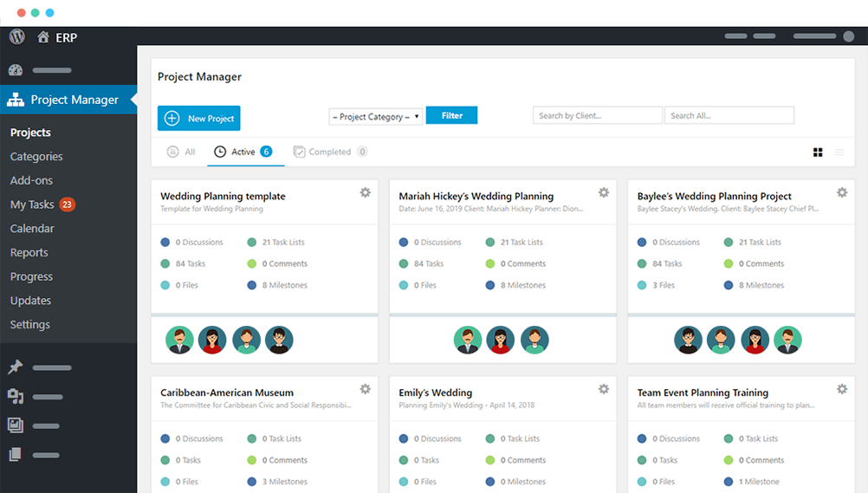Click the ERP home icon
The image size is (868, 493).
coord(43,37)
